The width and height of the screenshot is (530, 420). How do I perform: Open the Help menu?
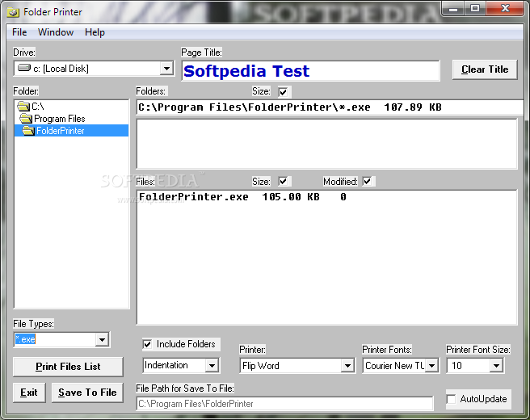[x=95, y=32]
